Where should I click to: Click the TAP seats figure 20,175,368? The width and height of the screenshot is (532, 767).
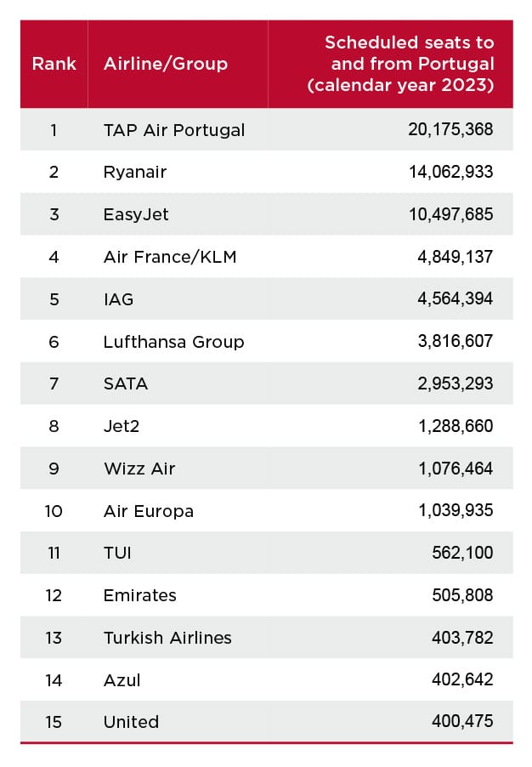click(x=450, y=129)
